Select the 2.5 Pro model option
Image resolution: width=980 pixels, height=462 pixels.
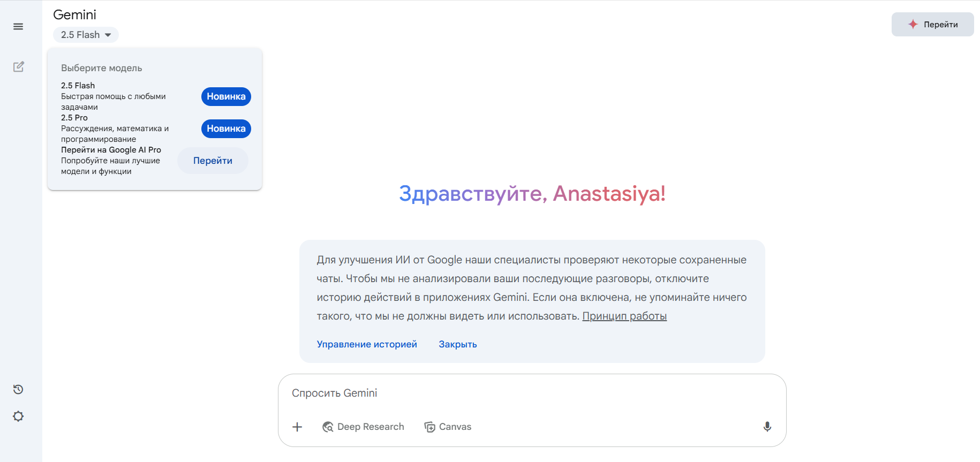click(x=115, y=128)
